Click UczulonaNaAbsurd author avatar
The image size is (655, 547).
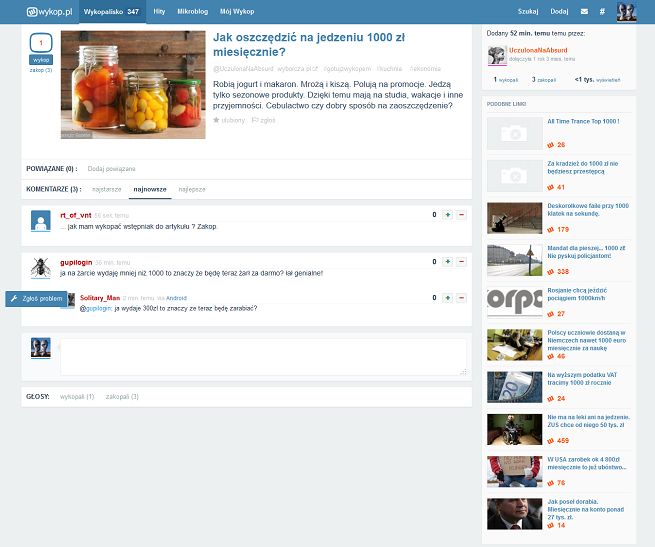click(x=497, y=56)
